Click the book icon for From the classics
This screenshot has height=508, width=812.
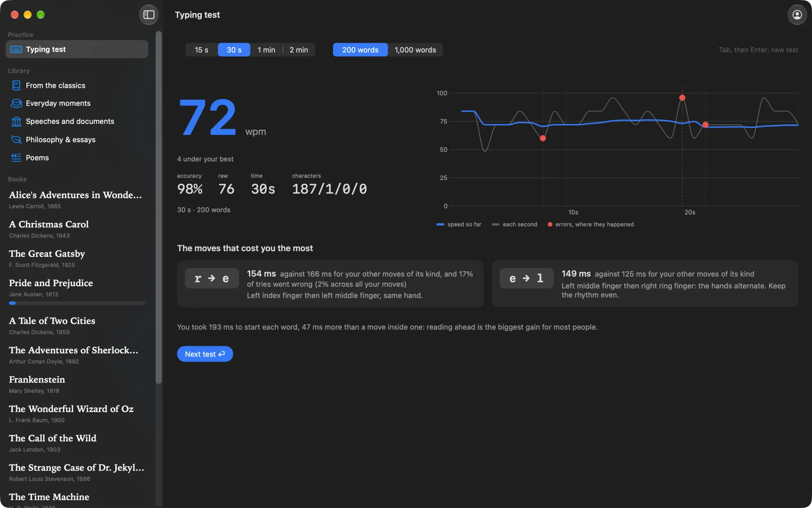point(16,85)
